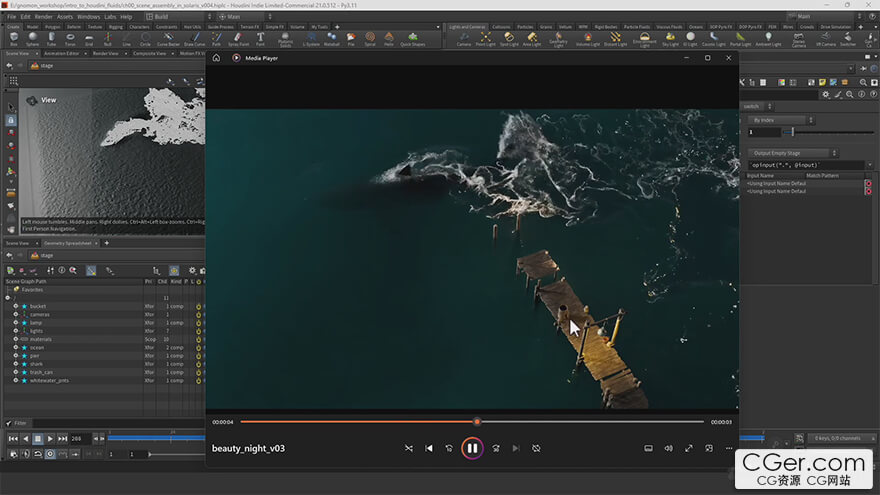Pause the Media Player video

pos(472,448)
